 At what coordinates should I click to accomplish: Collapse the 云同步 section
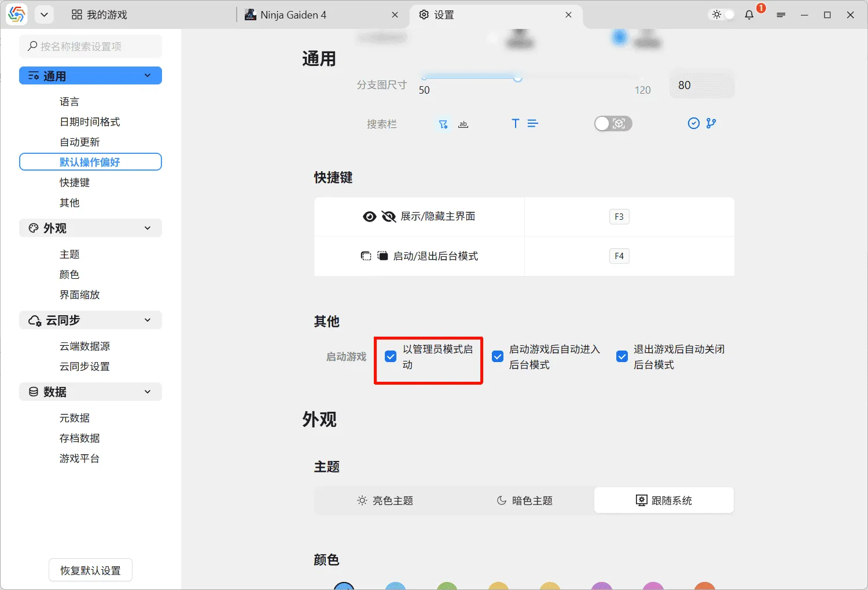(x=148, y=320)
